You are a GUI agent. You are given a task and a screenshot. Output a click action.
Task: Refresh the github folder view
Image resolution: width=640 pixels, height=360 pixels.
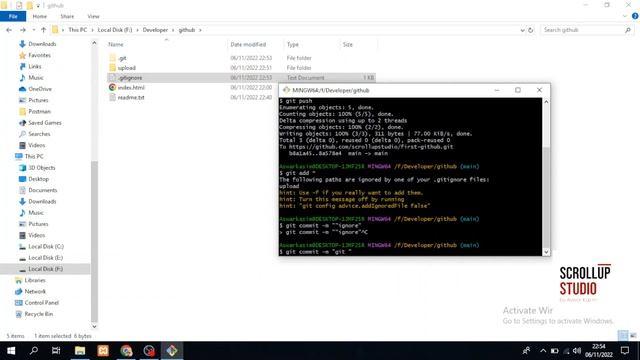click(x=531, y=30)
